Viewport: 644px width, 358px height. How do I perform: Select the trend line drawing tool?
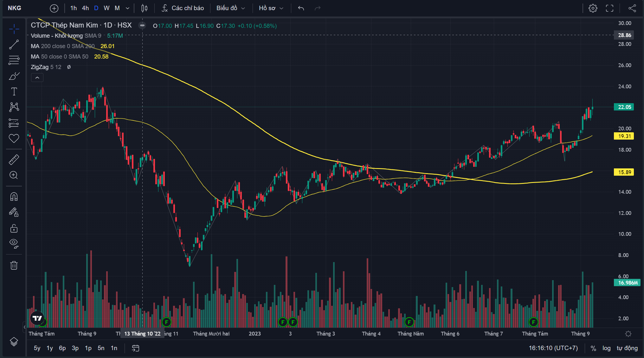tap(14, 45)
